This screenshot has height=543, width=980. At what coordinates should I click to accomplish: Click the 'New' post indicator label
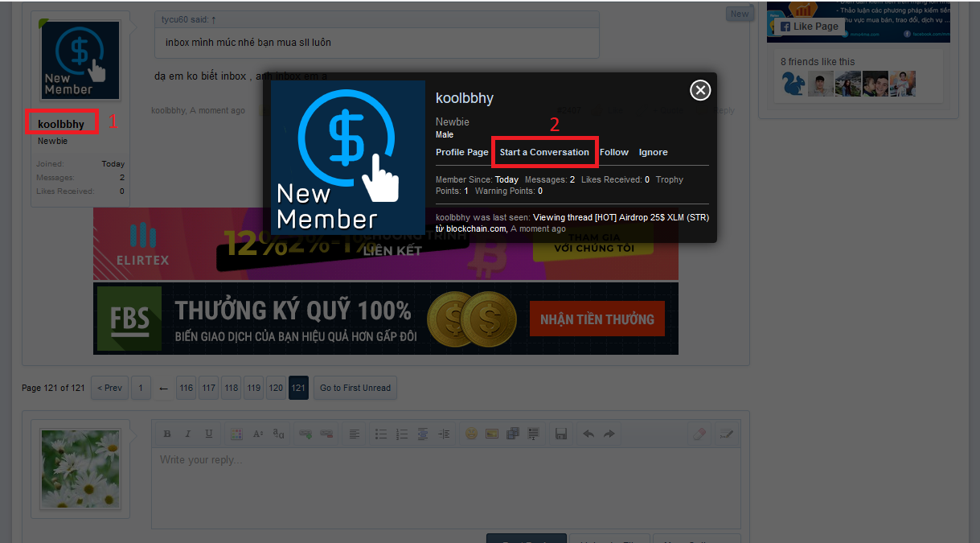tap(739, 14)
